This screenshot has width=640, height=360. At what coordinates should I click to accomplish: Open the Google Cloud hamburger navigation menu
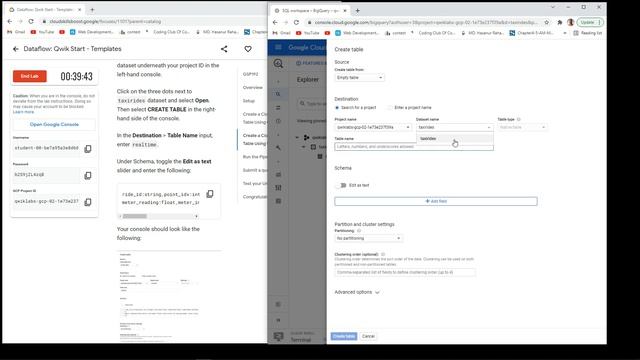click(x=278, y=47)
